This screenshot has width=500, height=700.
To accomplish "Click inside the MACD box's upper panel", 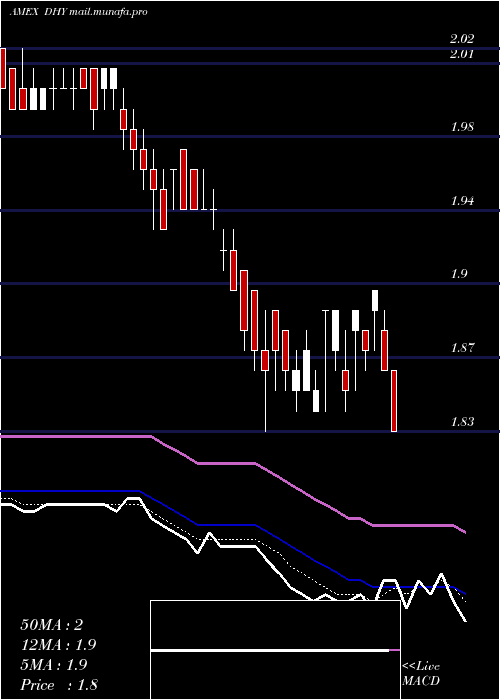I will click(275, 625).
